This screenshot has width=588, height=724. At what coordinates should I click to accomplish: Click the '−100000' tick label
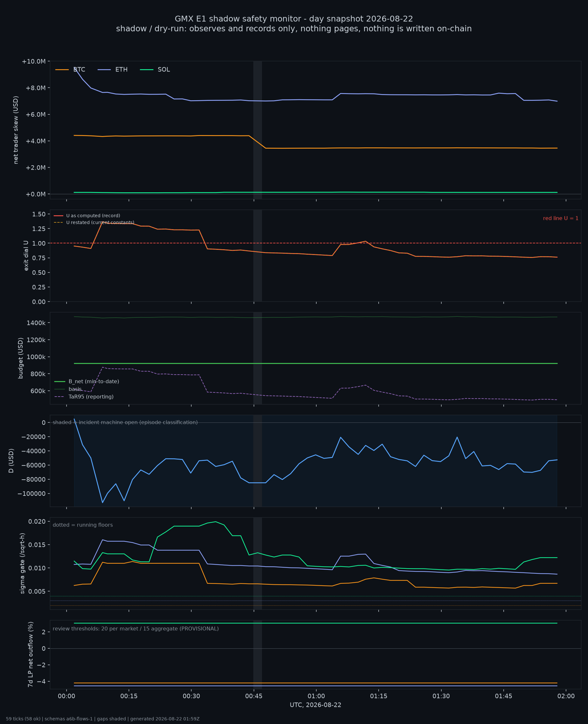32,494
